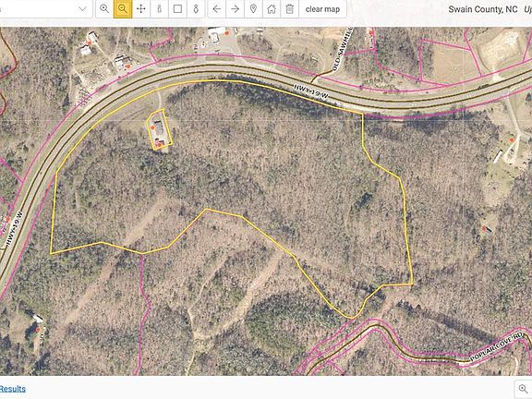The width and height of the screenshot is (532, 399).
Task: Click the POPLAR COVE RD road label
Action: pyautogui.click(x=496, y=346)
